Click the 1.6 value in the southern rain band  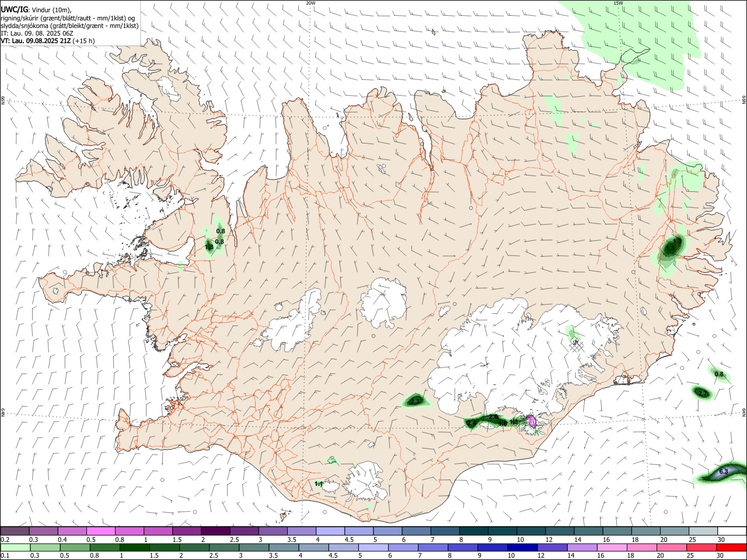[502, 424]
